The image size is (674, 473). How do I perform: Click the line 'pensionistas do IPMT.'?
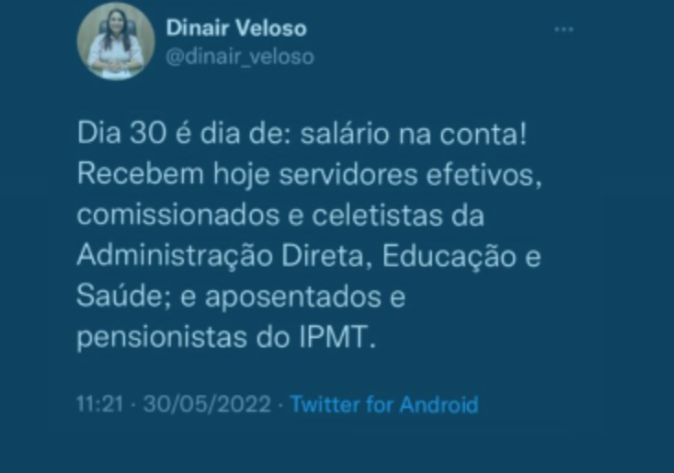click(x=227, y=338)
